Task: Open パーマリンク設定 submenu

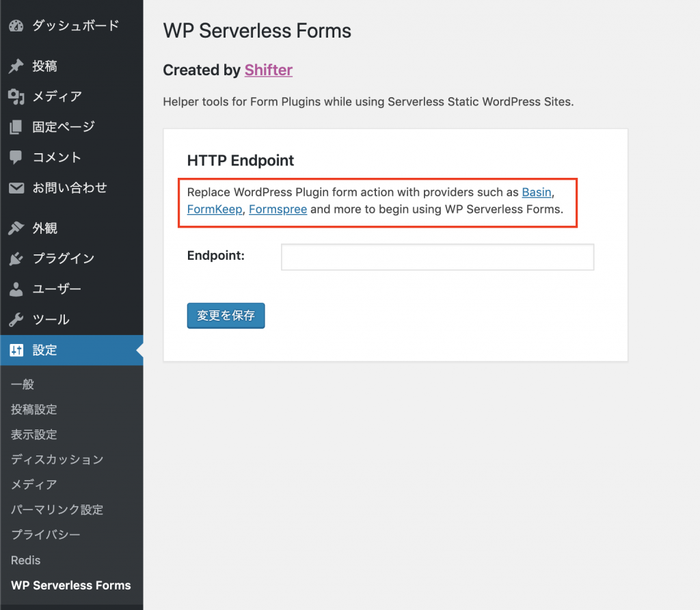Action: pos(57,509)
